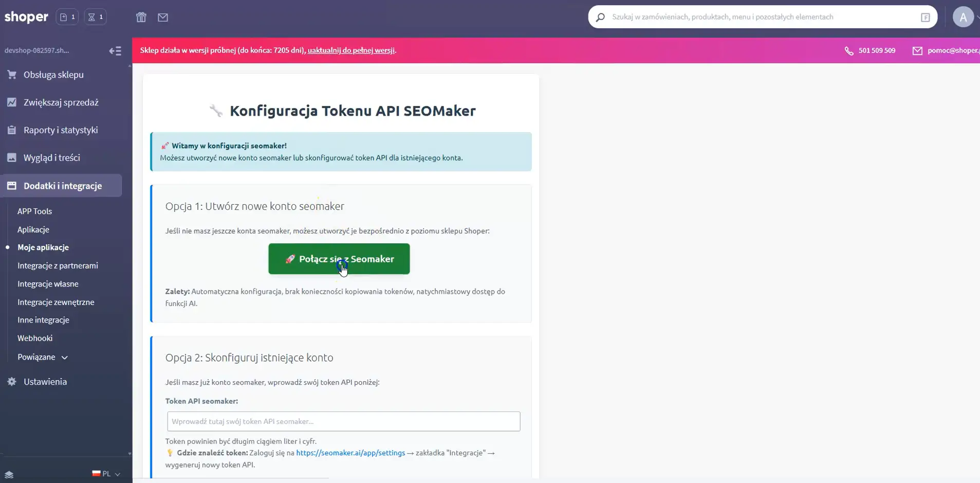The image size is (980, 483).
Task: Click the mail icon beside pomoc@shoper
Action: [917, 50]
